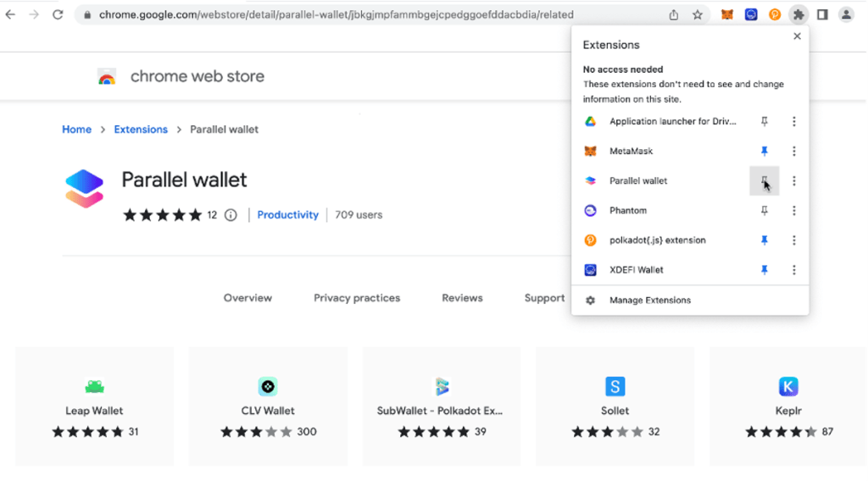Click the Phantom icon in list
868x481 pixels.
point(590,211)
